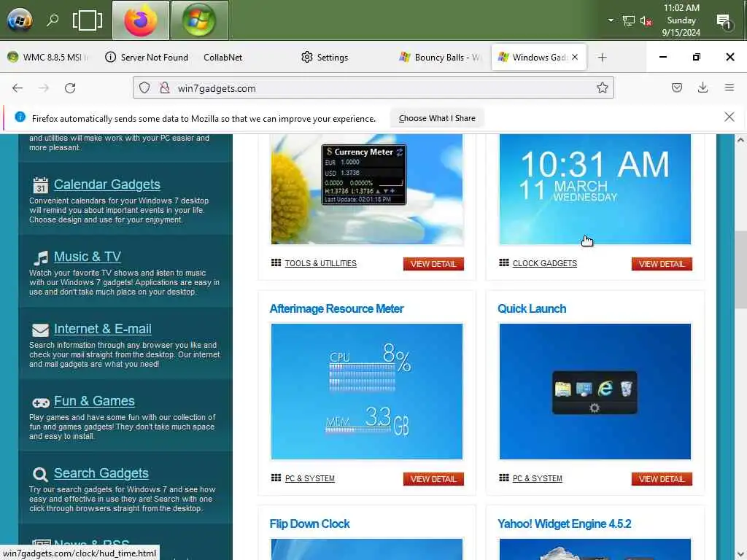Screen dimensions: 747x560
Task: Open PC & System link under Afterimage
Action: 309,478
